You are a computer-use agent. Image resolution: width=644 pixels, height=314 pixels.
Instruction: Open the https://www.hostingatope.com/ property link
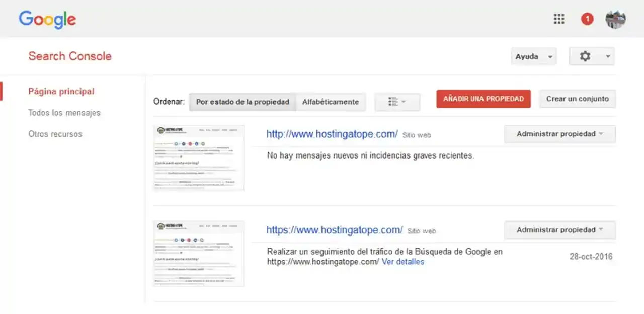point(335,230)
